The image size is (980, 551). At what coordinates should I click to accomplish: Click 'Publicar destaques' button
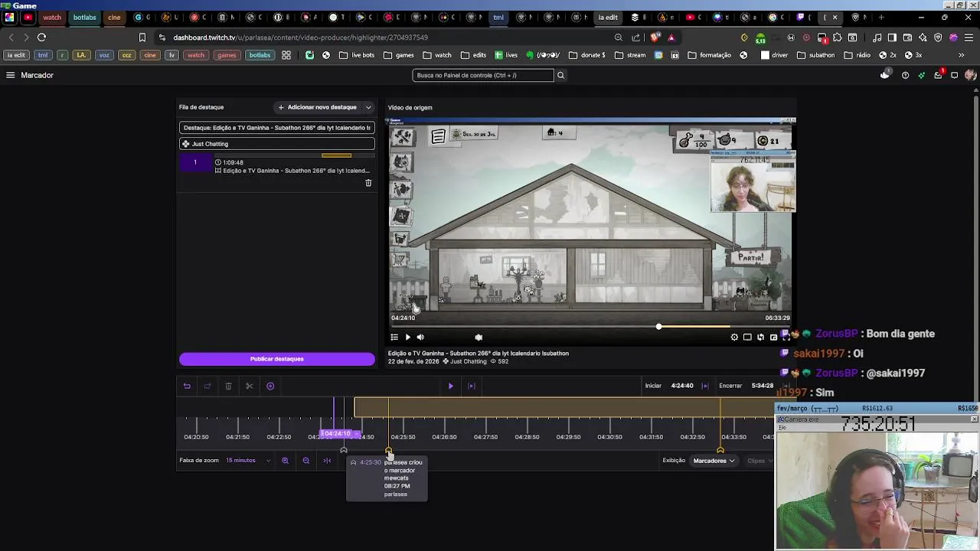[x=277, y=359]
